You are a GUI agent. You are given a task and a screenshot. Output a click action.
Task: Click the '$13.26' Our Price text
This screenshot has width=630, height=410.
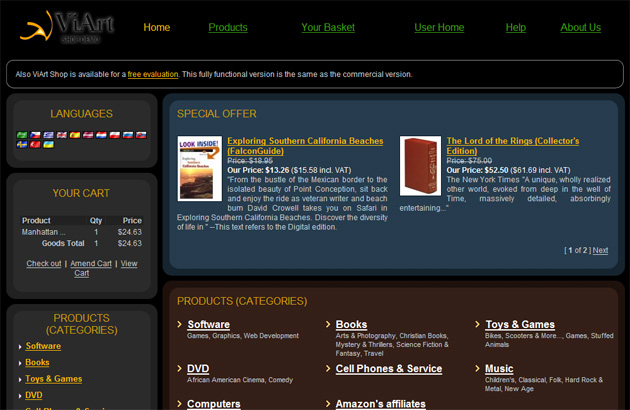(277, 170)
